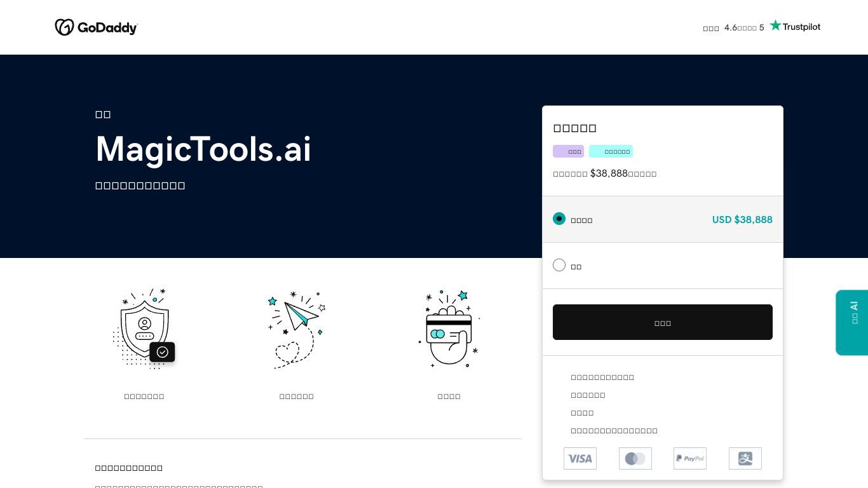Click the PayPal payment icon
Image resolution: width=868 pixels, height=488 pixels.
coord(689,458)
